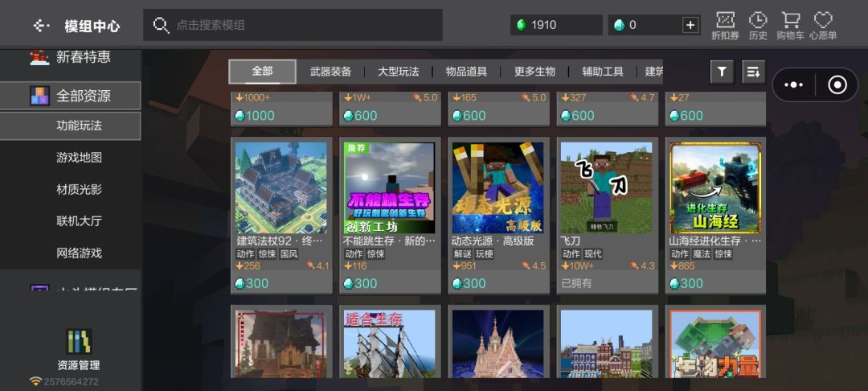Click the 已拥有 label on 飞刀

click(x=576, y=283)
